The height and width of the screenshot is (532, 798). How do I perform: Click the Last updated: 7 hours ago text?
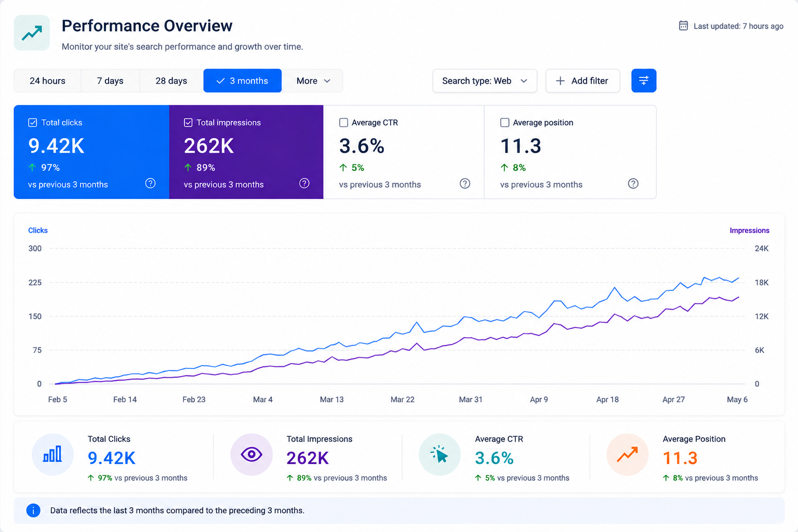click(x=738, y=26)
